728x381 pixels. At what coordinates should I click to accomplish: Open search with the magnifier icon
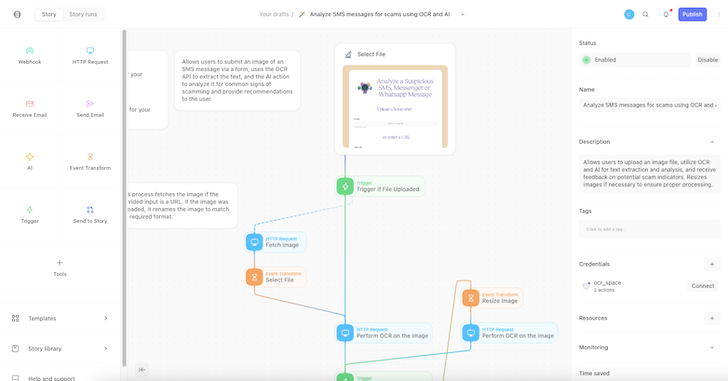[645, 14]
